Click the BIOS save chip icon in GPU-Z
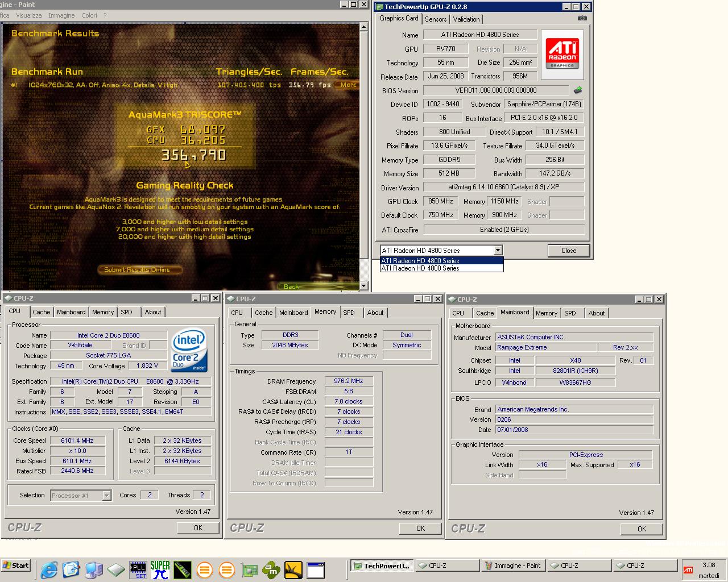Viewport: 728px width, 582px height. [x=578, y=90]
